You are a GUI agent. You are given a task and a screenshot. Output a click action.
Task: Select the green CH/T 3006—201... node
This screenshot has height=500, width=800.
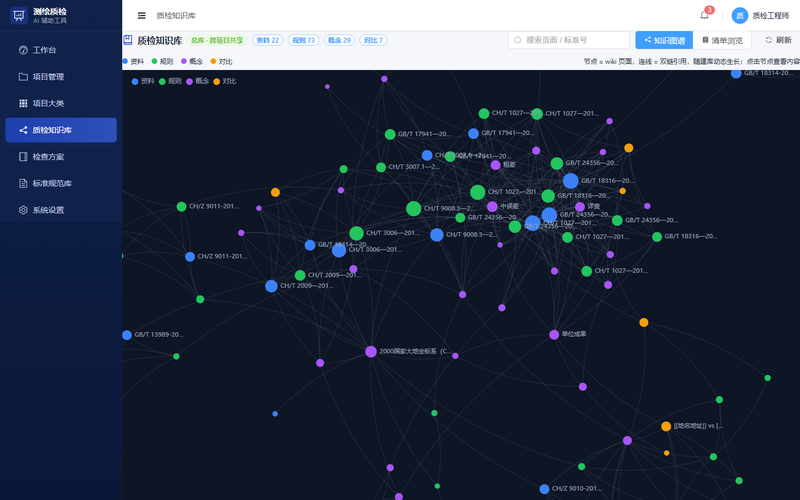(356, 234)
